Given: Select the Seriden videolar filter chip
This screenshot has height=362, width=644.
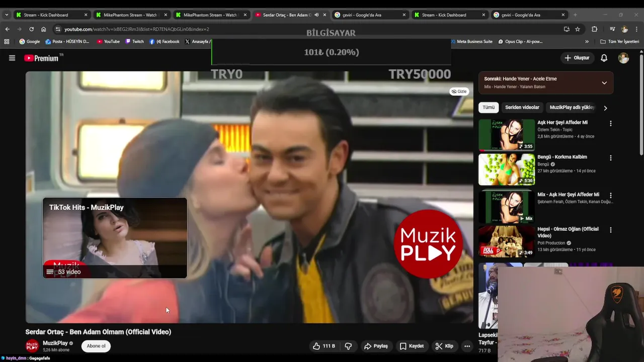Looking at the screenshot, I should [x=522, y=107].
